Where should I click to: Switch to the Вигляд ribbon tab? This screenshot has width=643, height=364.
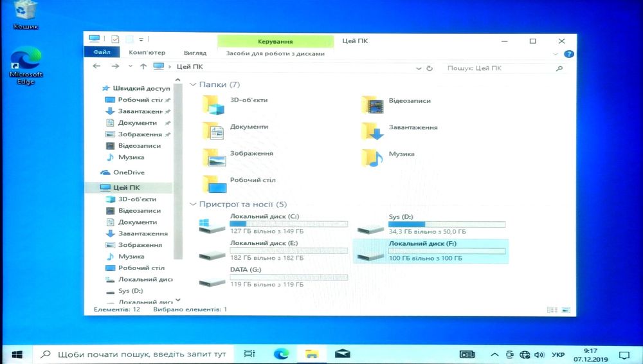tap(195, 53)
